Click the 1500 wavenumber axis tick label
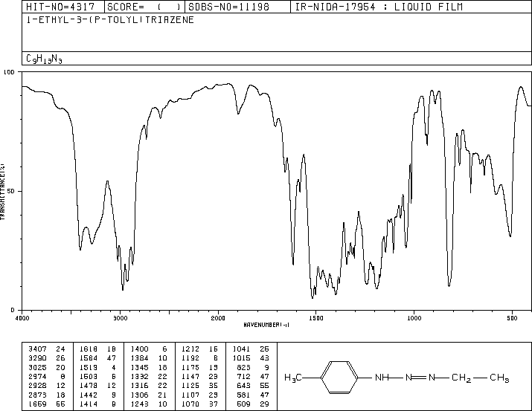The height and width of the screenshot is (411, 532). pyautogui.click(x=316, y=318)
